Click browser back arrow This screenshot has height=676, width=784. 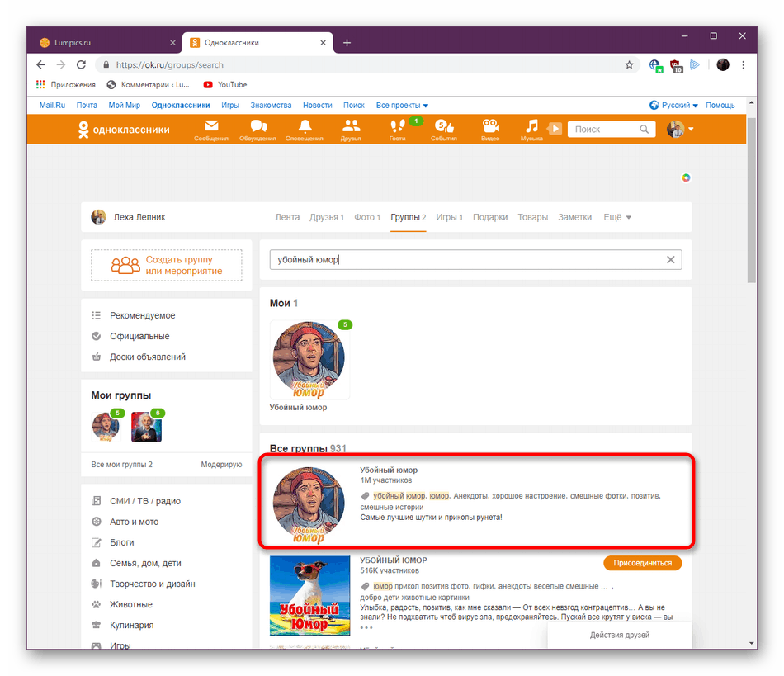point(41,64)
